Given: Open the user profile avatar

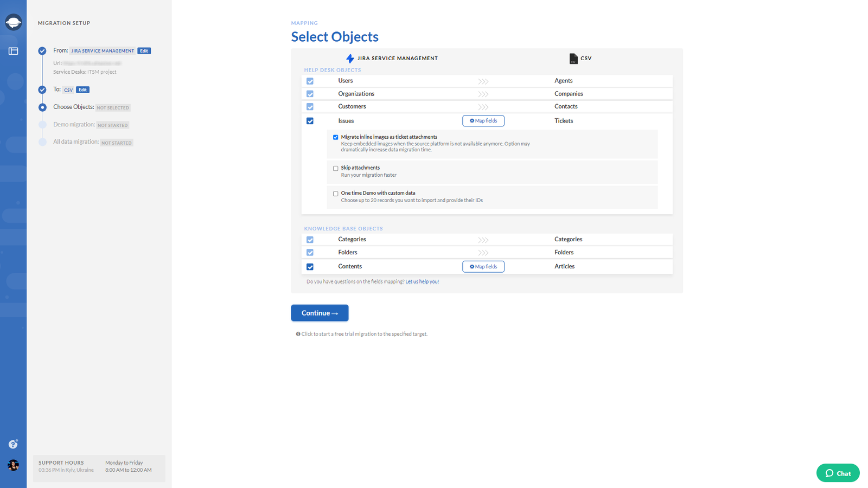Looking at the screenshot, I should point(13,465).
